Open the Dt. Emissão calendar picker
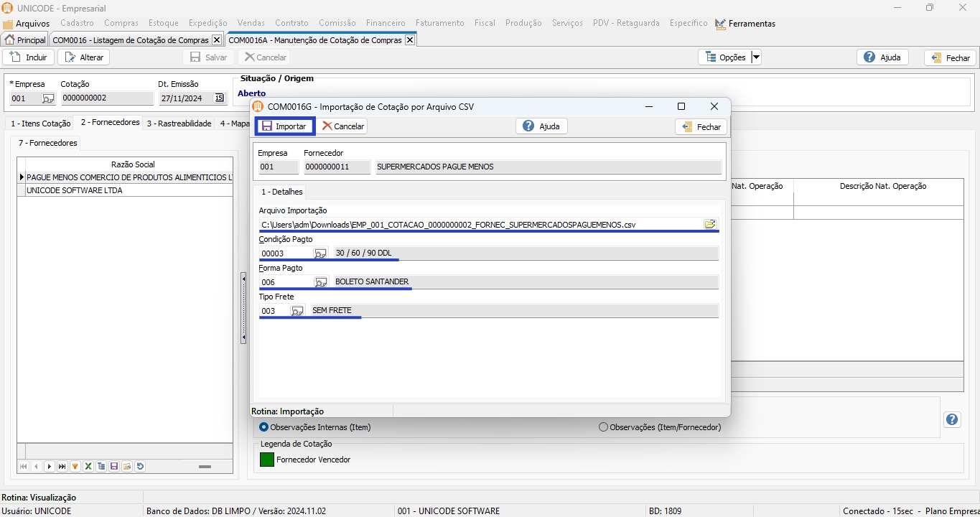Image resolution: width=980 pixels, height=517 pixels. click(x=219, y=98)
